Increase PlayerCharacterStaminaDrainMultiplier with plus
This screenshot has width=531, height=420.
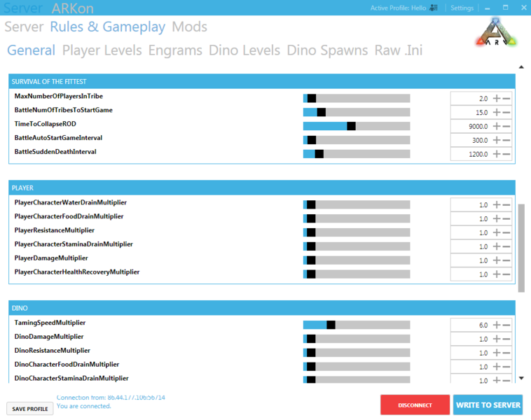tap(497, 246)
